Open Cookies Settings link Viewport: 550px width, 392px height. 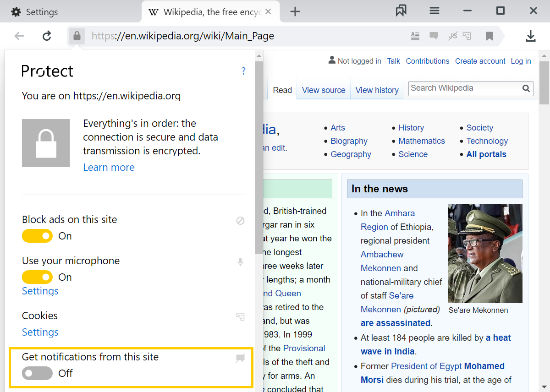point(40,332)
